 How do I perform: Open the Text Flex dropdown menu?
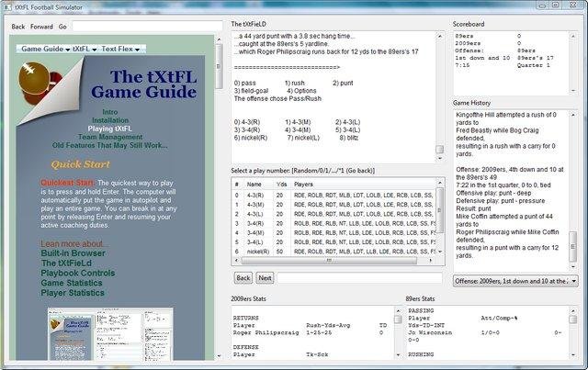coord(120,49)
